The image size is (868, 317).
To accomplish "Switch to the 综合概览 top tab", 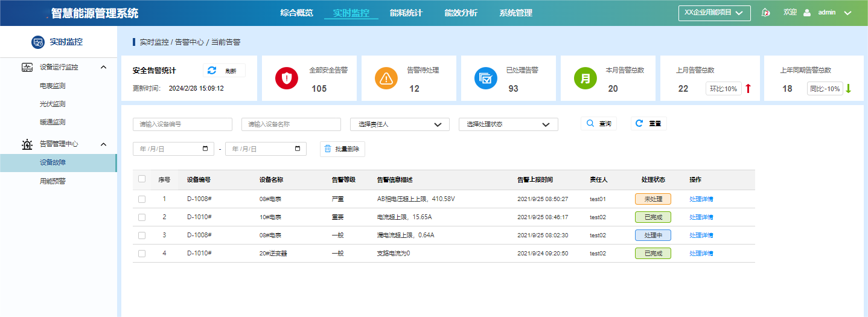I will click(296, 13).
